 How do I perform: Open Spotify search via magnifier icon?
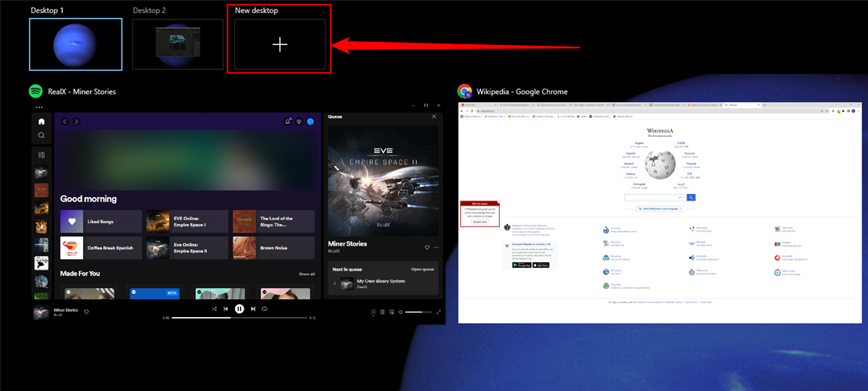pos(41,135)
